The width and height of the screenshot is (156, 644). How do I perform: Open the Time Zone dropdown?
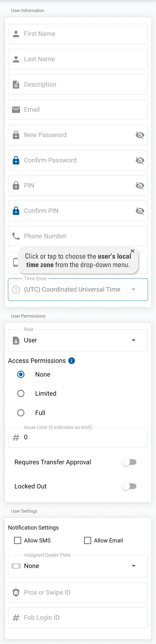(x=133, y=289)
